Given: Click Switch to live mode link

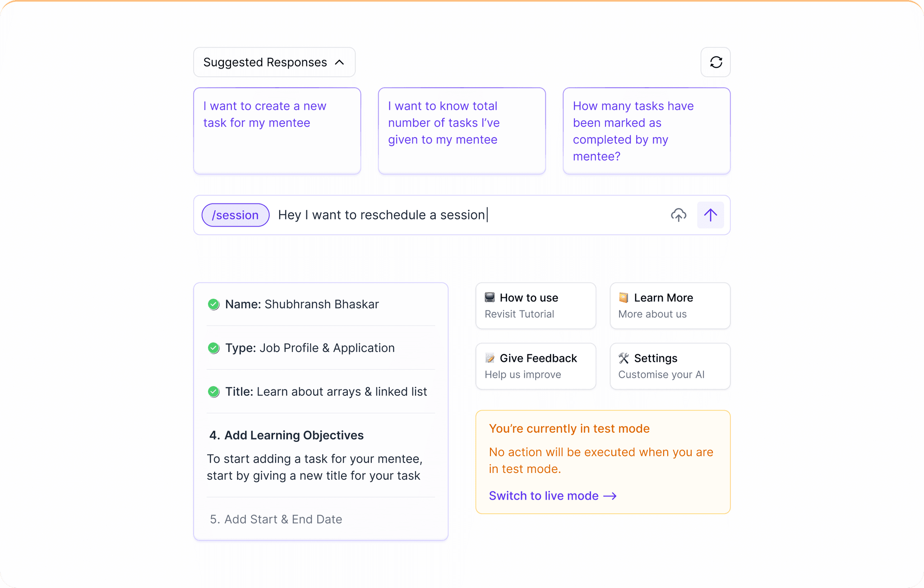Looking at the screenshot, I should point(544,496).
